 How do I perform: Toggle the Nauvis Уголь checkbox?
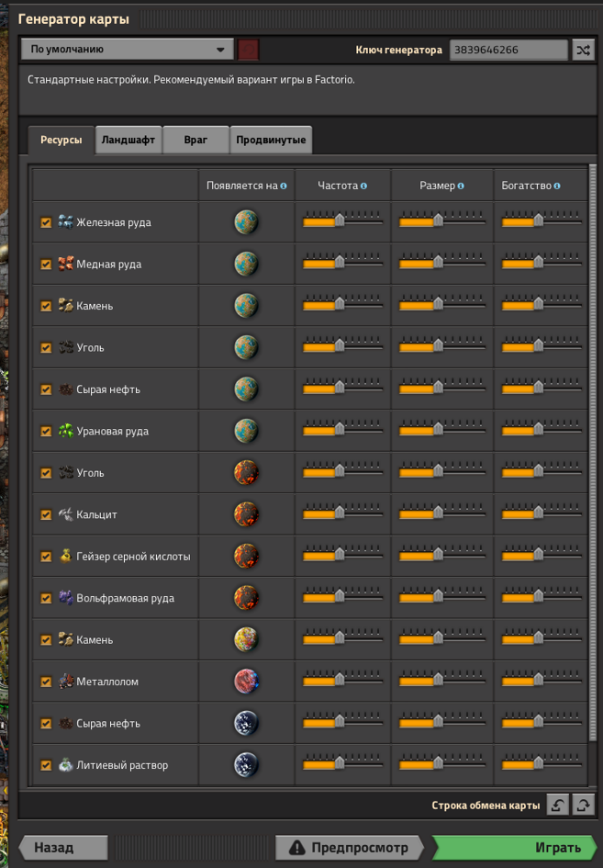coord(46,347)
